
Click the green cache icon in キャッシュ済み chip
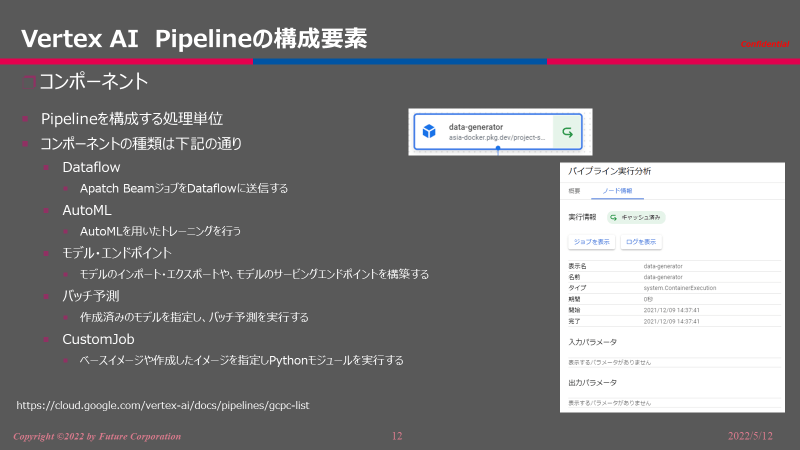613,217
